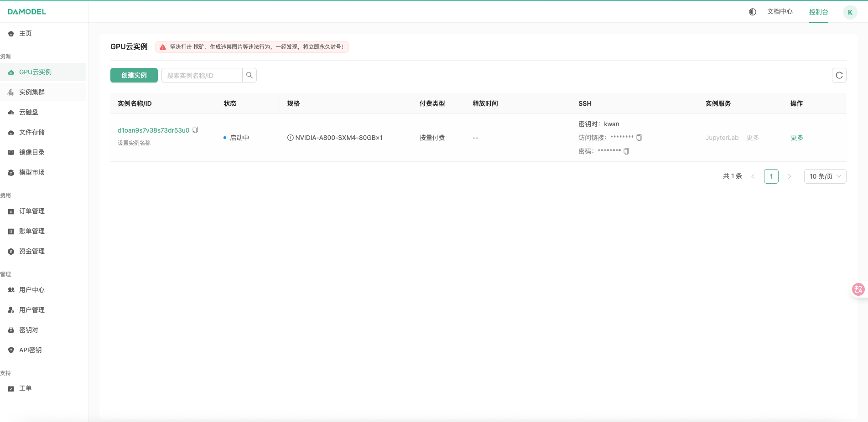Click 设置实例名称 link
The width and height of the screenshot is (868, 422).
click(x=134, y=143)
